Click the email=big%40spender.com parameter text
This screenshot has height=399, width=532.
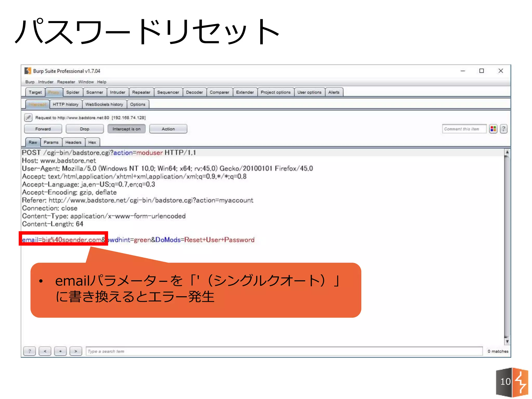coord(62,240)
